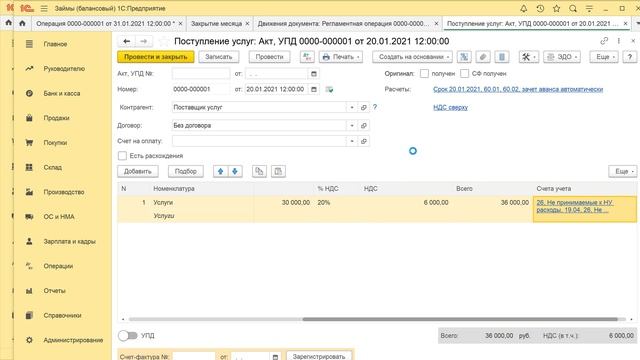Open Зарплата и кадры section
The width and height of the screenshot is (640, 360).
point(69,241)
